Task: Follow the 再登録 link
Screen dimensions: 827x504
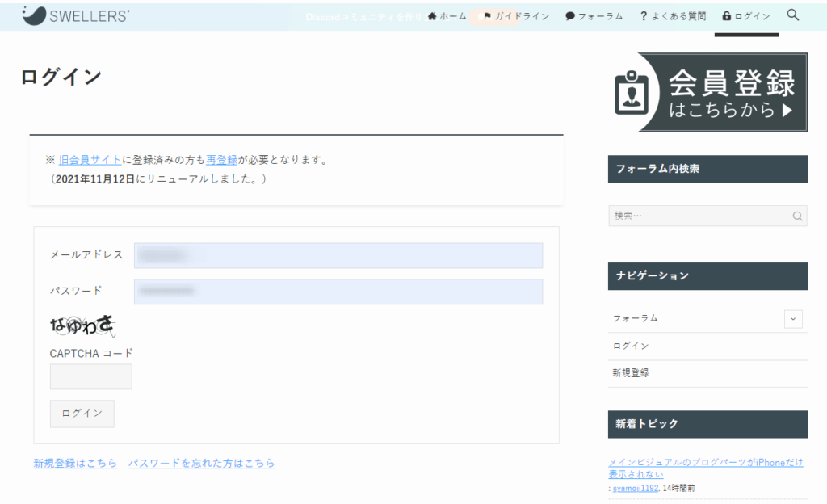Action: tap(221, 160)
